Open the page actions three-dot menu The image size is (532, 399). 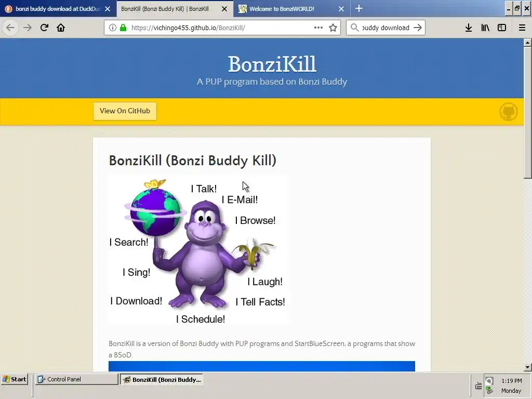tap(318, 28)
